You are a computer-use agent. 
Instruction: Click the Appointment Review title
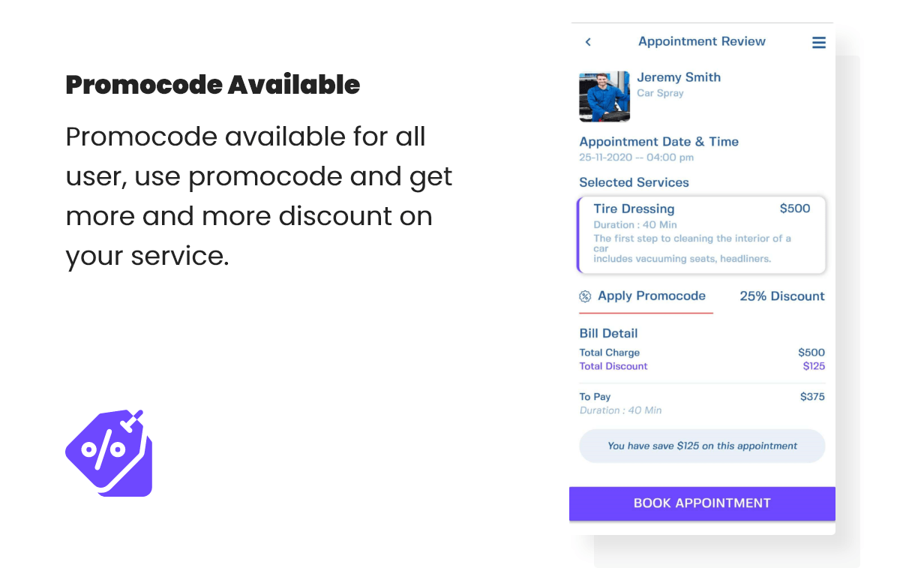(x=702, y=41)
